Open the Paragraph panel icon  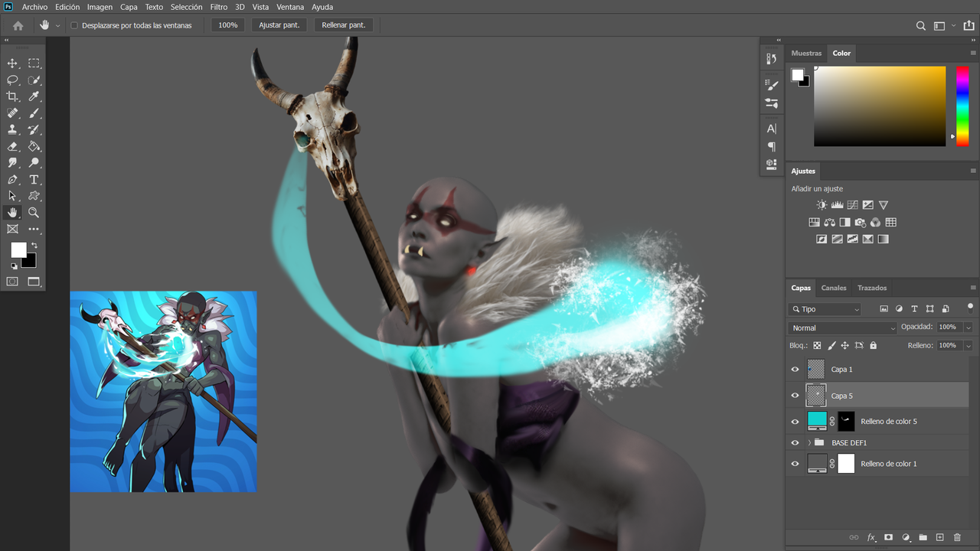pos(771,146)
